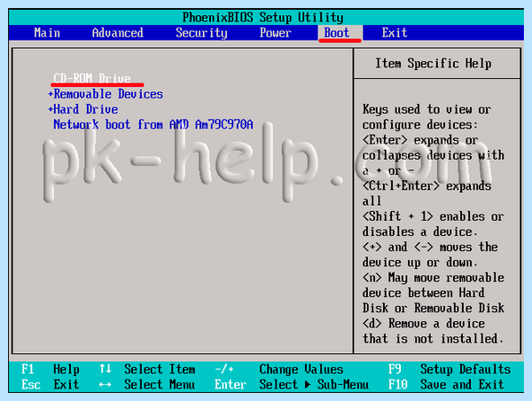Click the Enter Select Sub-Menu legend

point(292,384)
